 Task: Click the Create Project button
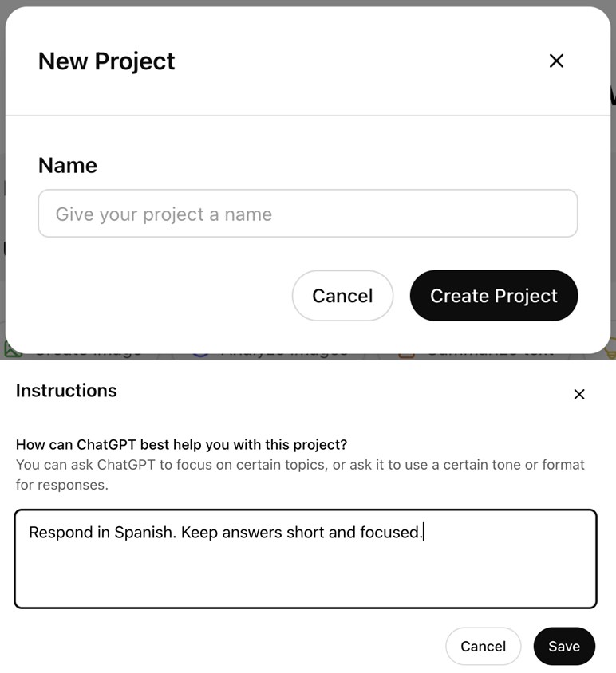tap(493, 296)
